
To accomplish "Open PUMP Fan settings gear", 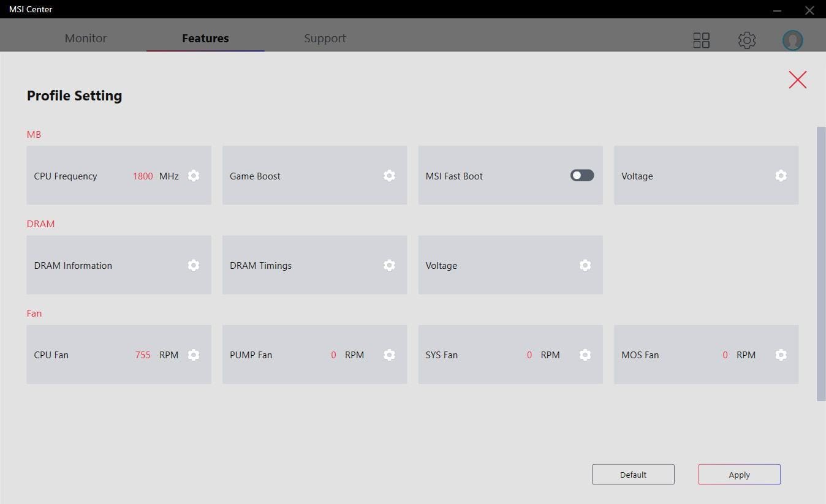I will (x=390, y=355).
